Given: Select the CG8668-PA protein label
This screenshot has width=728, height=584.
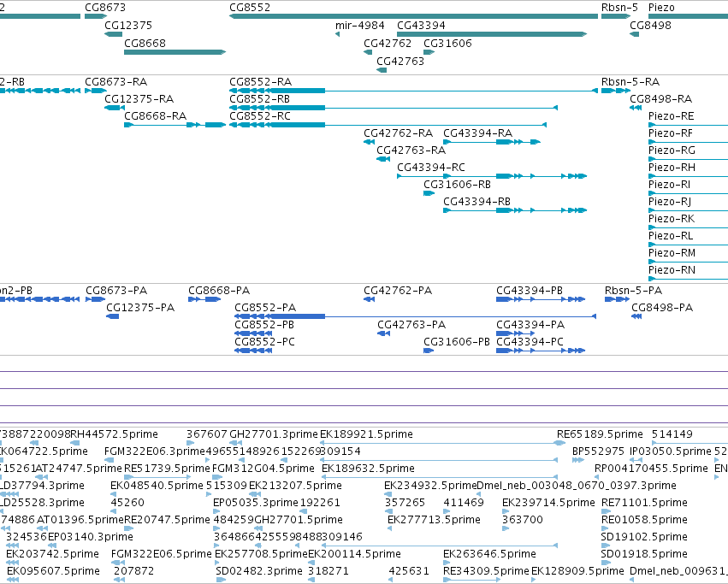Looking at the screenshot, I should pos(219,291).
